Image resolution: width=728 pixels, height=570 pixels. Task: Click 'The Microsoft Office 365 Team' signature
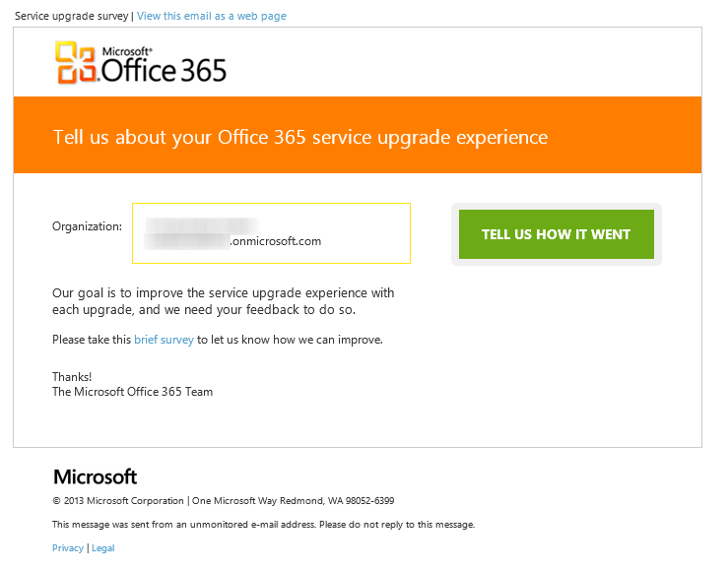click(x=132, y=392)
